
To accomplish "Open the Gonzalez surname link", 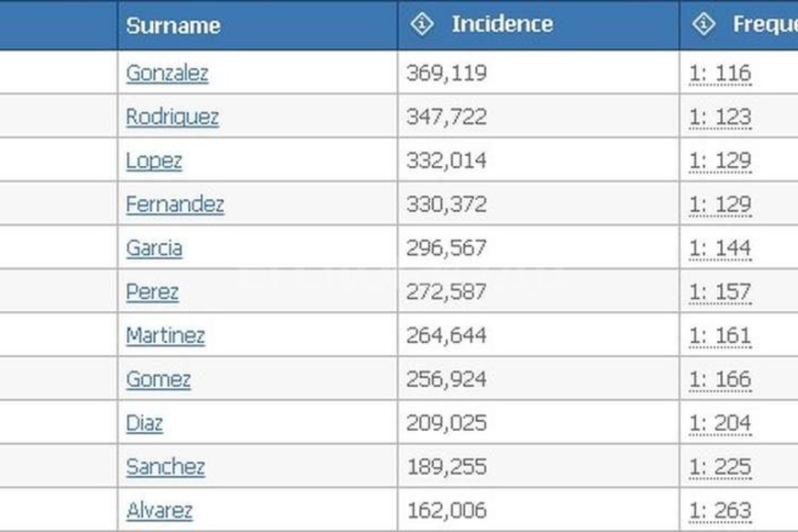I will click(167, 73).
